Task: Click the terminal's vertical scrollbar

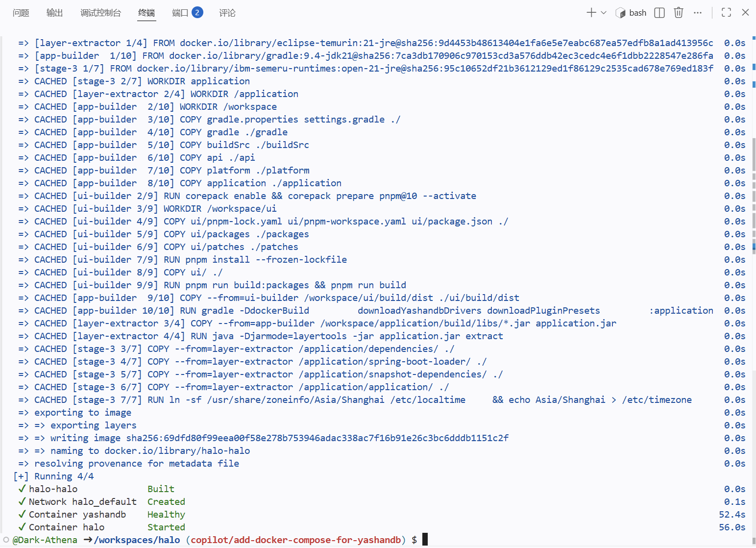Action: point(754,294)
